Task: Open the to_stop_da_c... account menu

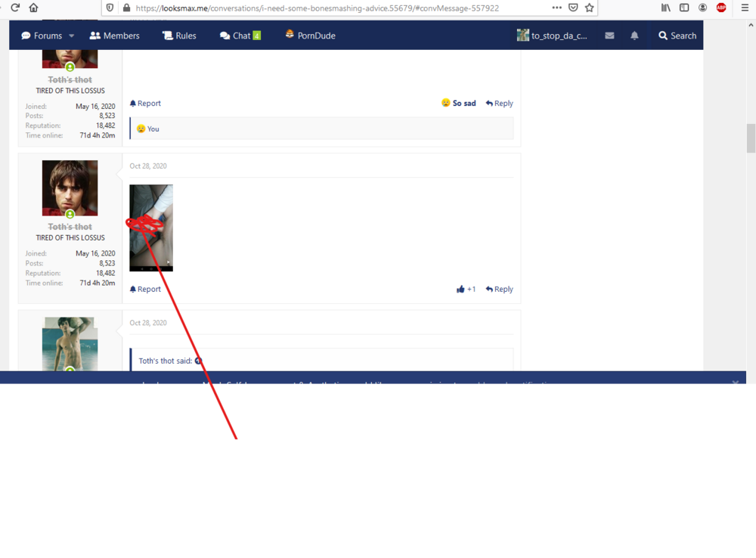Action: tap(552, 36)
